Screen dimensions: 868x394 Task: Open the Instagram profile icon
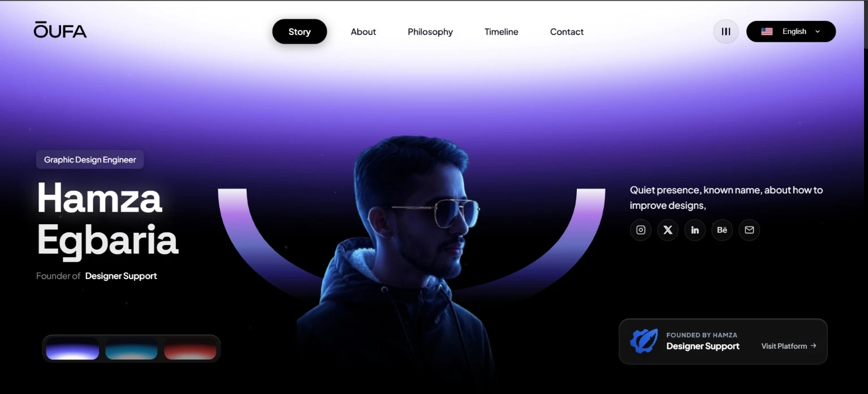(x=641, y=230)
